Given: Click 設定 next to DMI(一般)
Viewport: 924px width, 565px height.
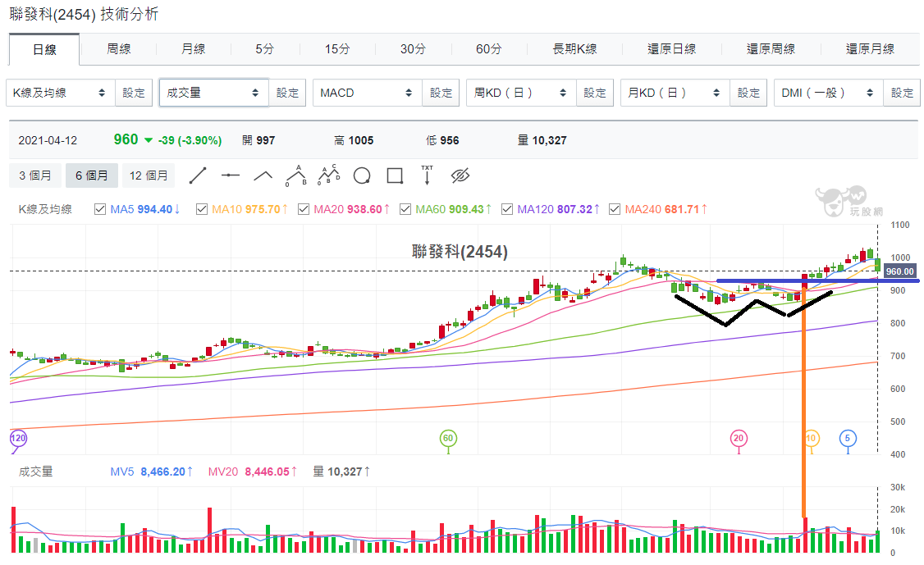Looking at the screenshot, I should pyautogui.click(x=902, y=93).
